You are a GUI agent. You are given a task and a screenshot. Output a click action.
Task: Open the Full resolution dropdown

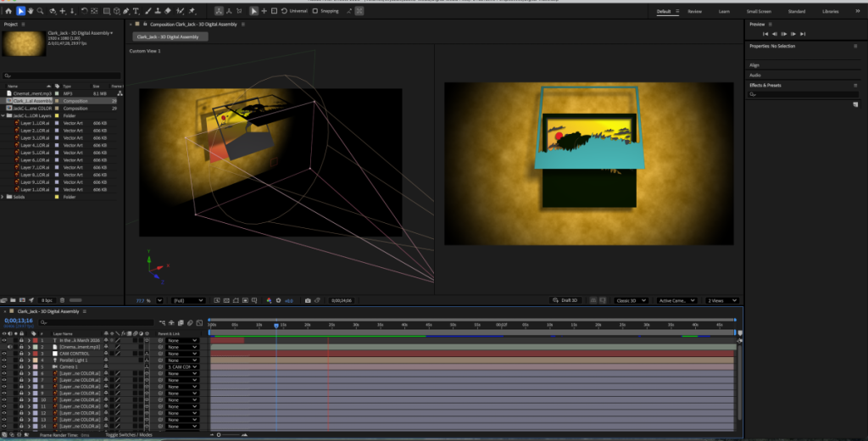(188, 300)
